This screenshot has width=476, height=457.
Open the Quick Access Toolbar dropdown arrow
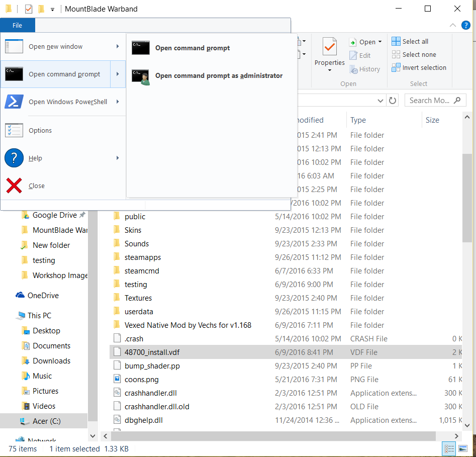[52, 10]
